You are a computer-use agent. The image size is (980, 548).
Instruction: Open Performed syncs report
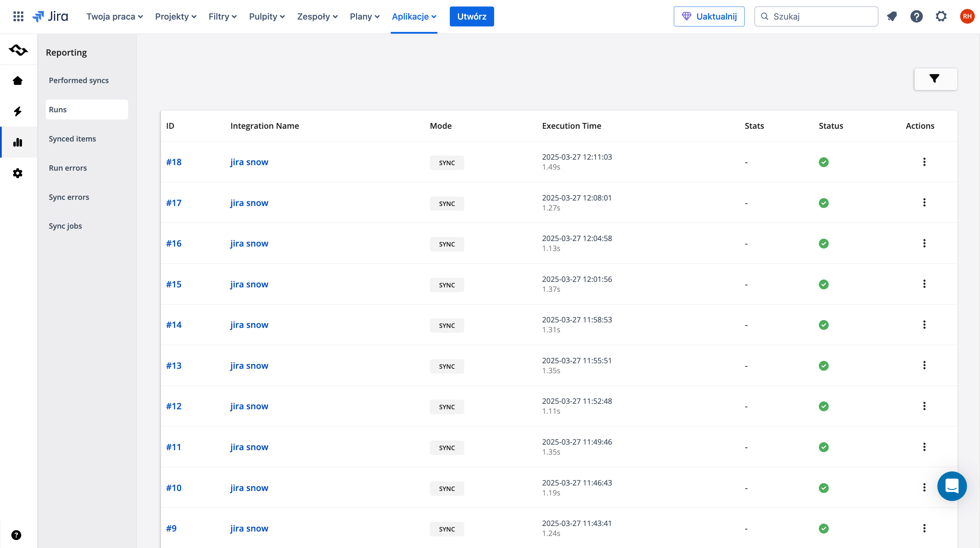(79, 80)
